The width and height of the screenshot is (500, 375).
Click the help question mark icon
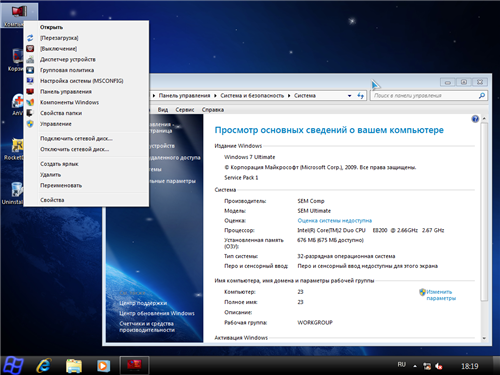point(475,119)
